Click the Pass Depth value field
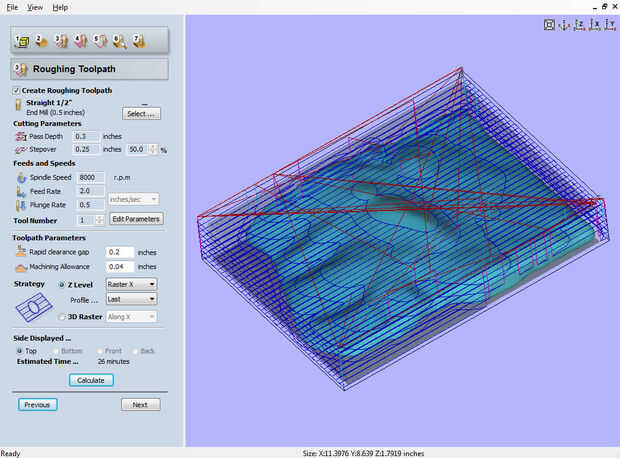This screenshot has width=620, height=458. tap(86, 136)
